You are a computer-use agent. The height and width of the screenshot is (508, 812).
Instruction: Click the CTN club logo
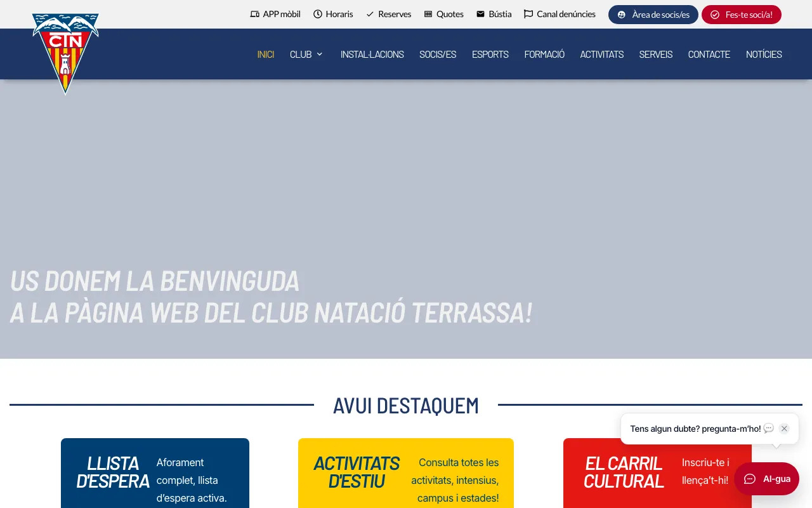pyautogui.click(x=65, y=53)
